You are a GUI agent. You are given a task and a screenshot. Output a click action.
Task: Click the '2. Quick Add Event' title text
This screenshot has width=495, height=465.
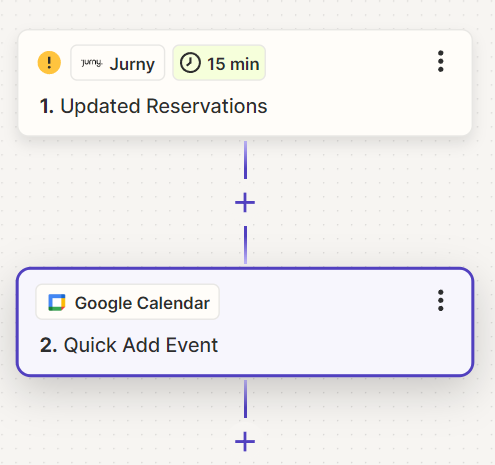[x=129, y=345]
